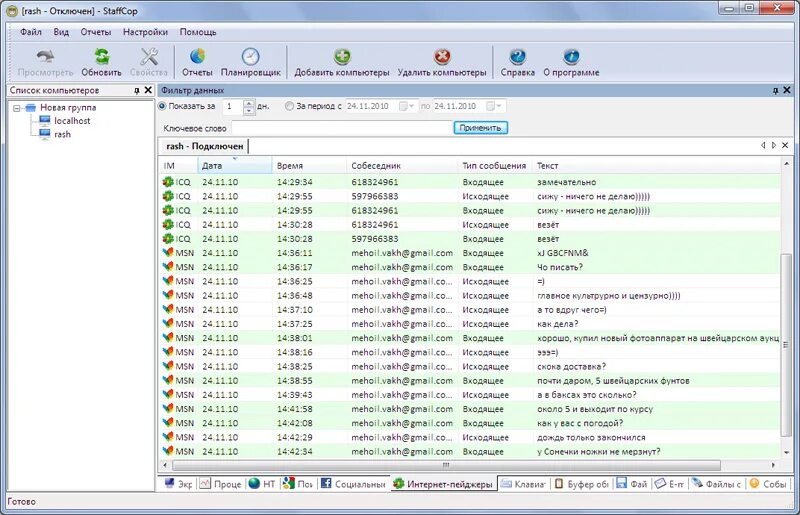Collapse the Новая группа tree node
The height and width of the screenshot is (515, 800).
(17, 108)
